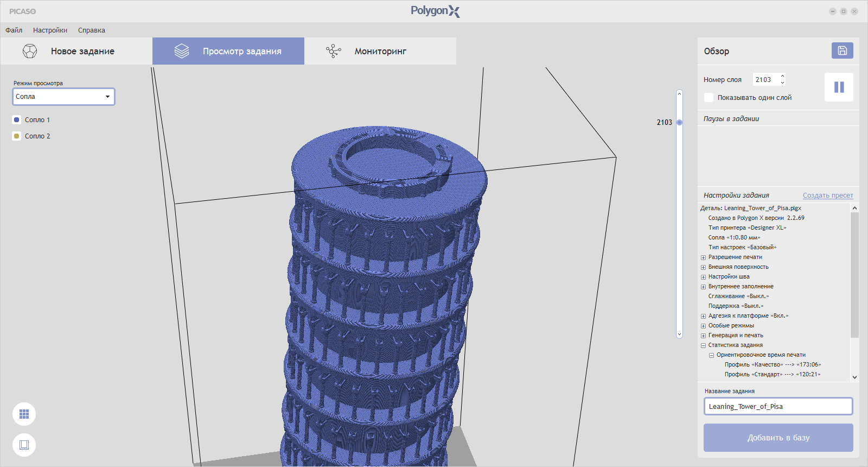This screenshot has width=868, height=467.
Task: Click the network icon of Мониторинг
Action: (x=334, y=51)
